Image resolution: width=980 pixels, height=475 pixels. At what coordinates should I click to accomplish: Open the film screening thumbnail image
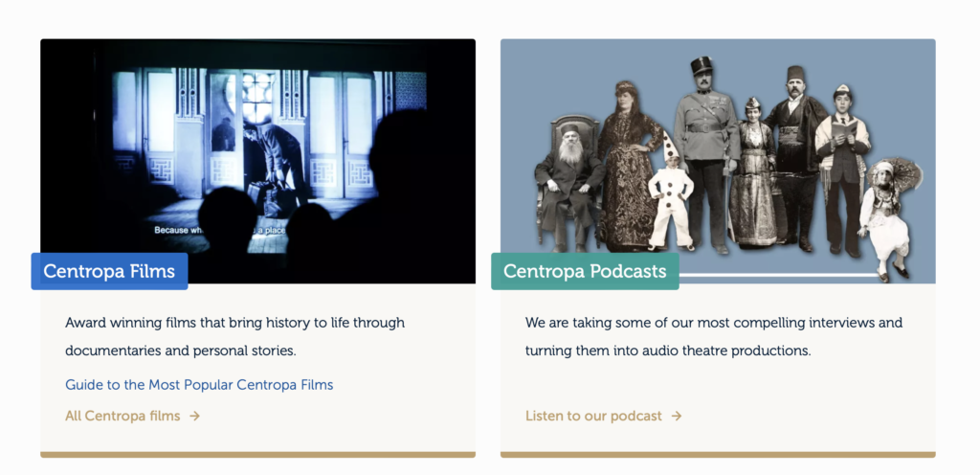tap(258, 161)
